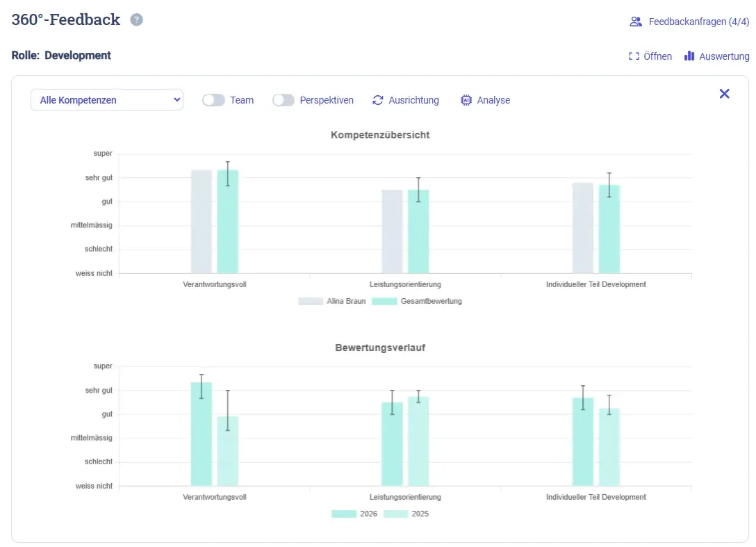Toggle the 2025 legend swatch

(395, 514)
